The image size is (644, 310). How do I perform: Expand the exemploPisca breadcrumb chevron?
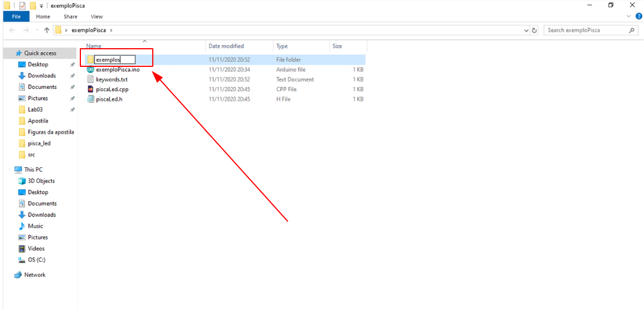(x=110, y=31)
